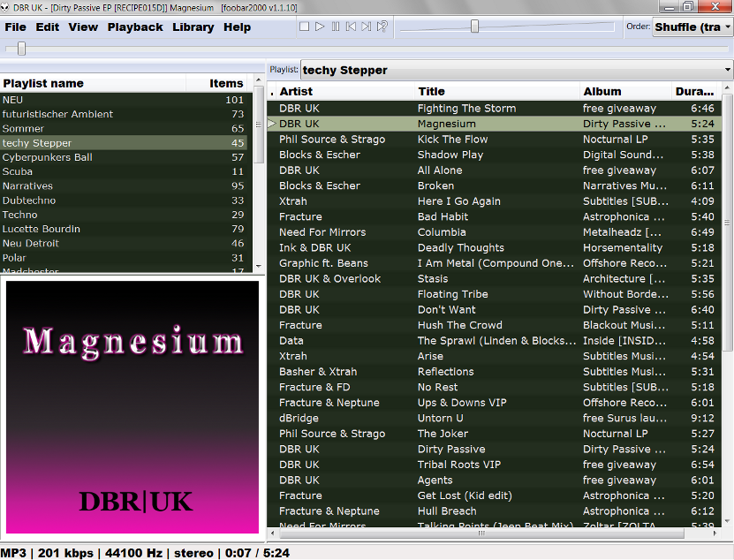Sort by the Title column header
Image resolution: width=734 pixels, height=560 pixels.
[x=497, y=91]
